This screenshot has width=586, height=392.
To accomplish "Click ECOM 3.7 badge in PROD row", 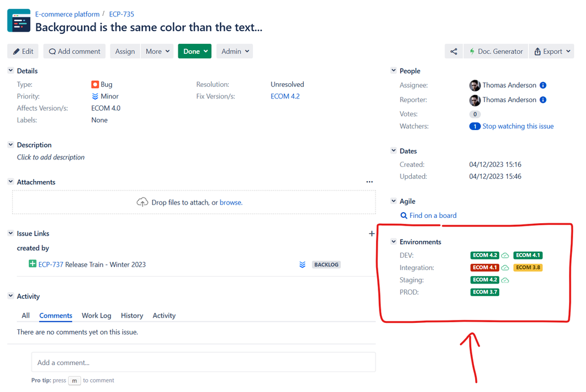I will (485, 292).
